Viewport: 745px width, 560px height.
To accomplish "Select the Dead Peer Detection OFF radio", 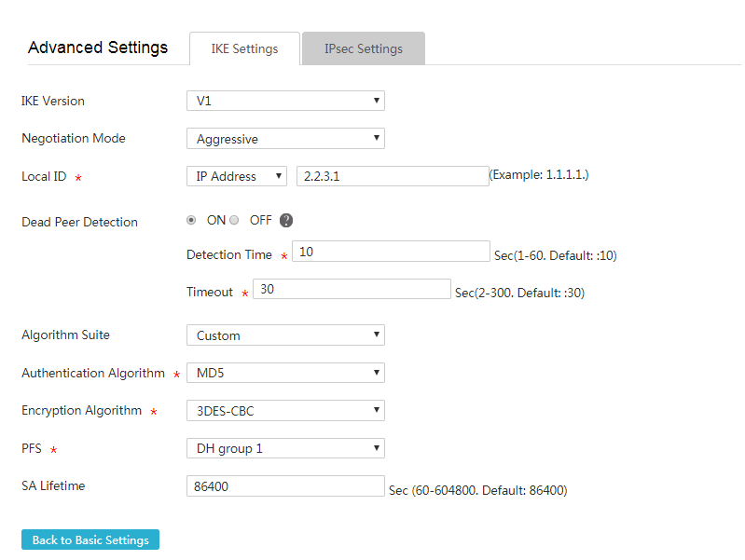I will [234, 220].
